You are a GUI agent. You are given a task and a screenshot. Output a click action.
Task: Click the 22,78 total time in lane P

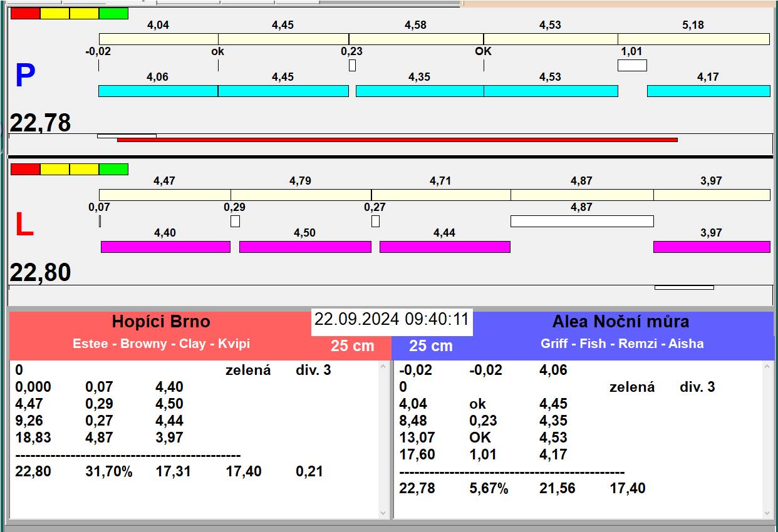(40, 123)
